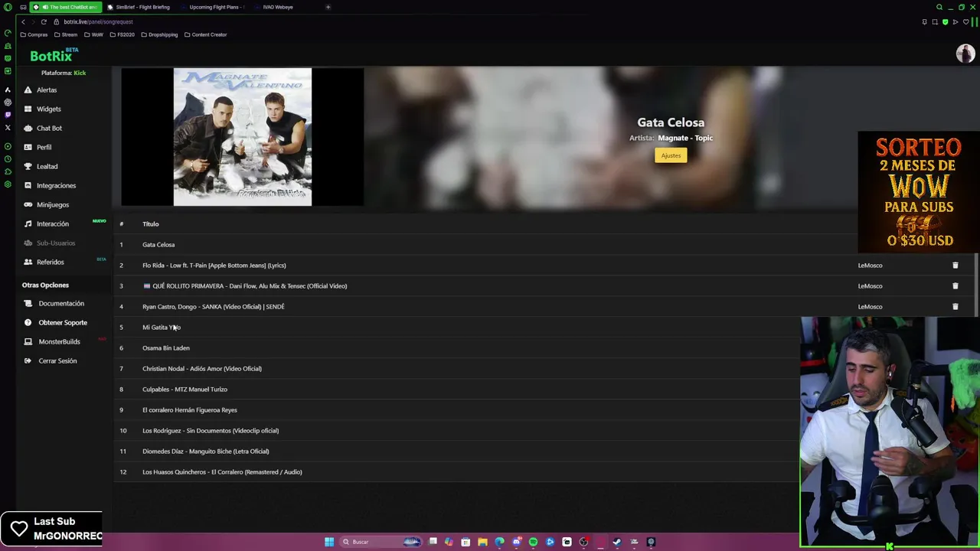Click the Sorteo WoW giveaway banner
980x551 pixels.
pos(919,192)
